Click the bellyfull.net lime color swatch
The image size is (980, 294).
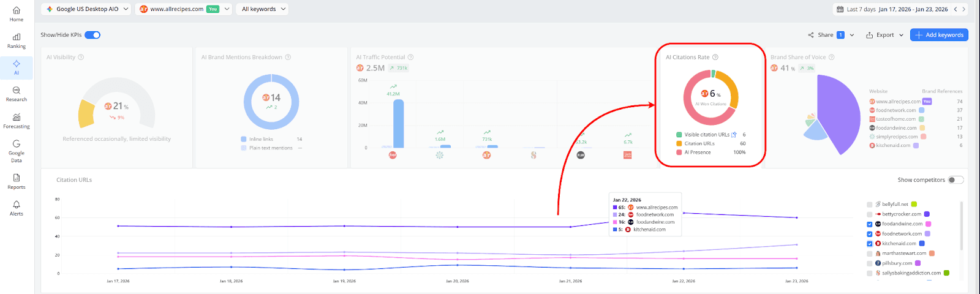point(914,205)
